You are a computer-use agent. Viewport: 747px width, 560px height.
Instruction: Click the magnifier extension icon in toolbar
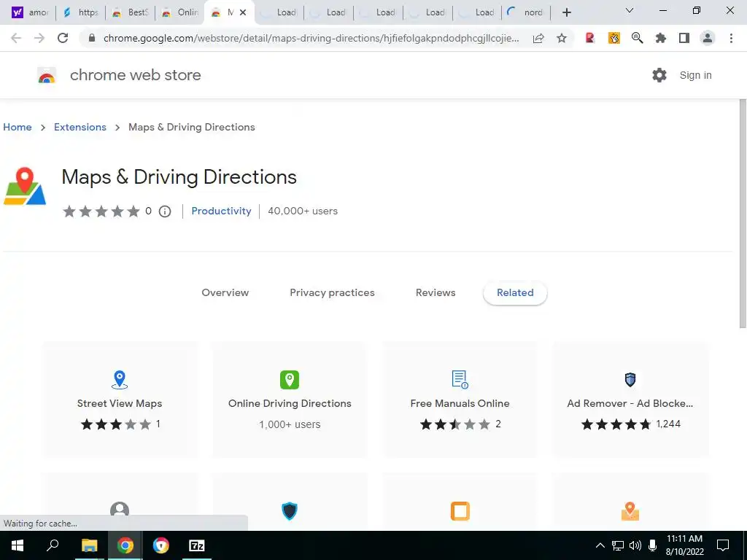click(637, 38)
